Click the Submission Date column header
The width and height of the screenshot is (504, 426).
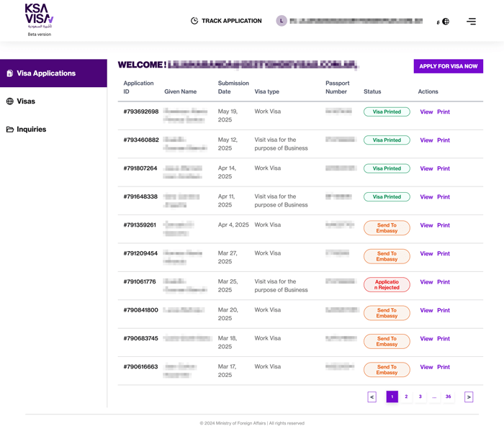[x=233, y=87]
